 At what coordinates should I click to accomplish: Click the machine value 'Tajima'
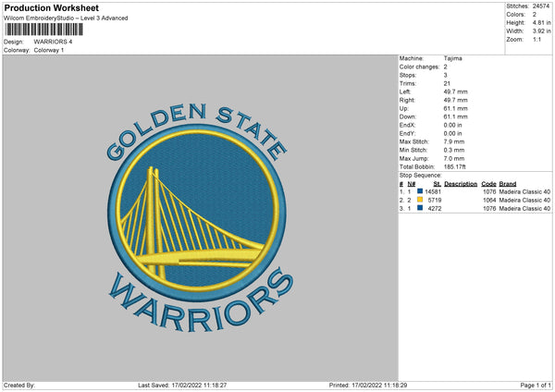coord(452,58)
